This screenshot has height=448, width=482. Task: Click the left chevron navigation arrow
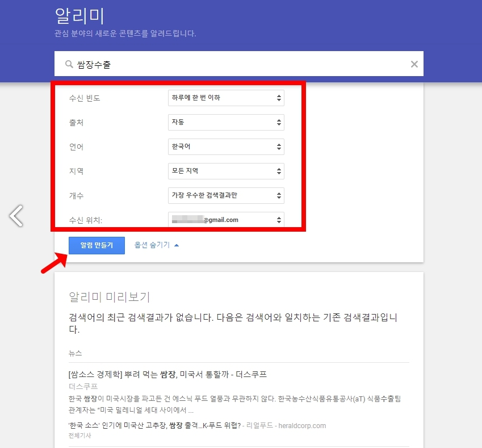pyautogui.click(x=16, y=216)
